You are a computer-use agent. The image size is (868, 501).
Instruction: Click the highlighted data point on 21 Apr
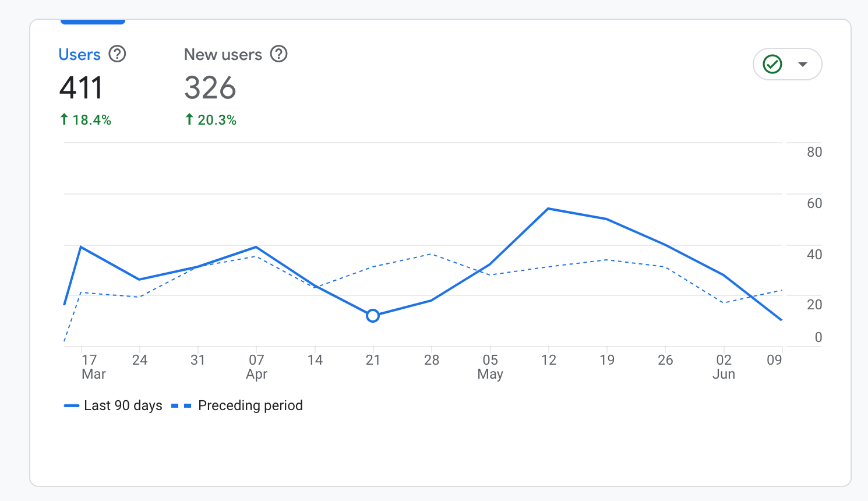(373, 316)
